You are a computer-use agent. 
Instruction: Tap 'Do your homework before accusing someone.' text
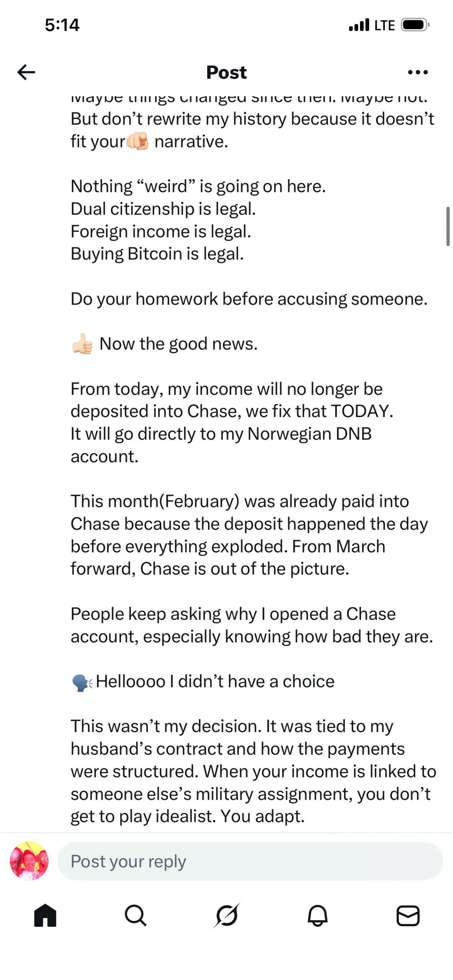coord(249,299)
